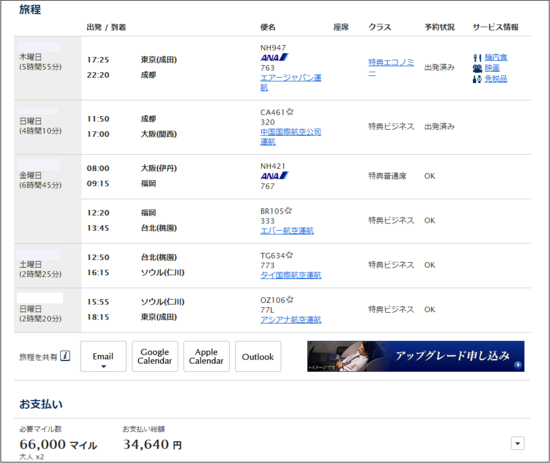Screen dimensions: 550x463
Task: Click the 大阪(伊丹) departure airport
Action: [159, 168]
